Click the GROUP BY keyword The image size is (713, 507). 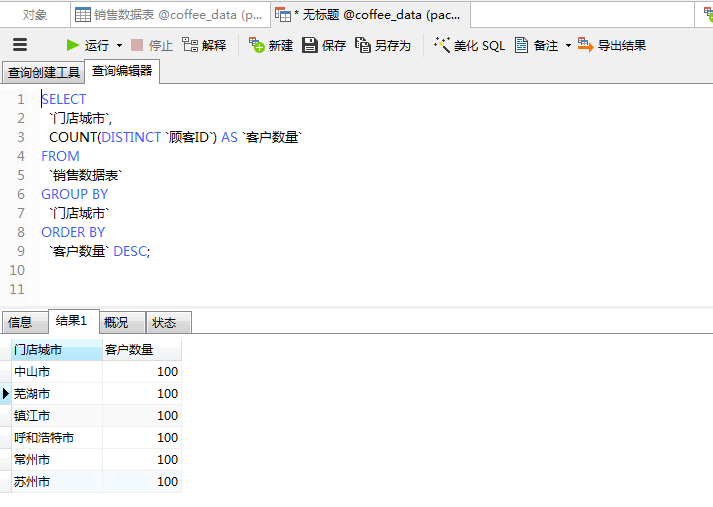(75, 194)
